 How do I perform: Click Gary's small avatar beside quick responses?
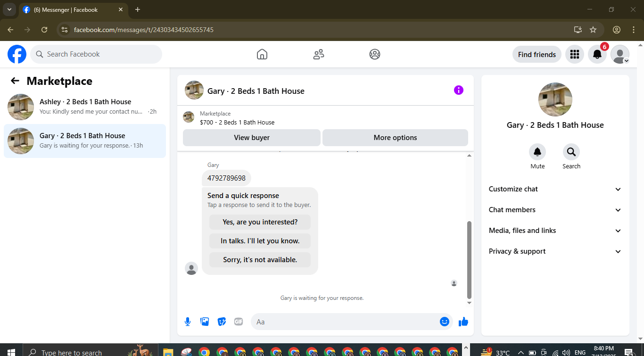click(191, 268)
